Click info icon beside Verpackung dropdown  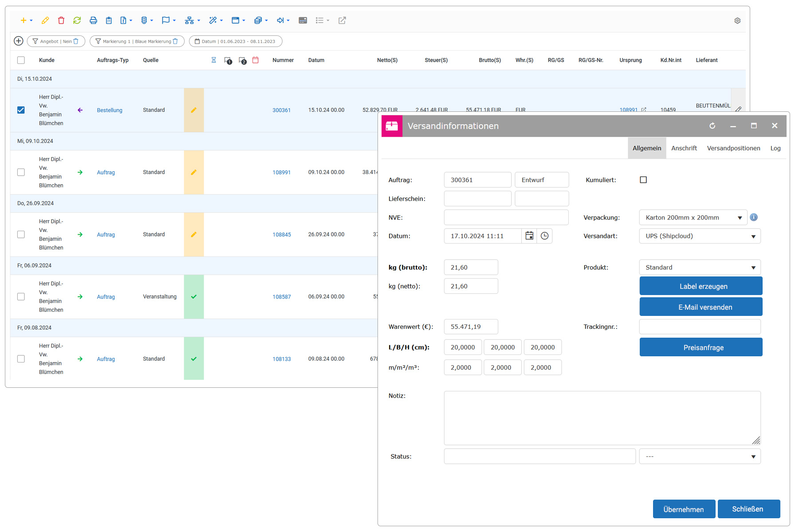[754, 217]
